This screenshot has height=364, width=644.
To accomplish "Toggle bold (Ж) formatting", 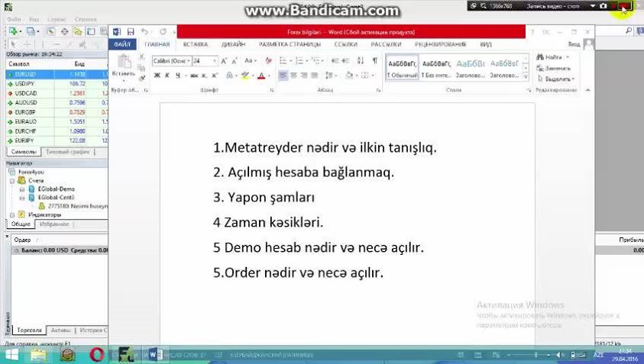I will (157, 76).
